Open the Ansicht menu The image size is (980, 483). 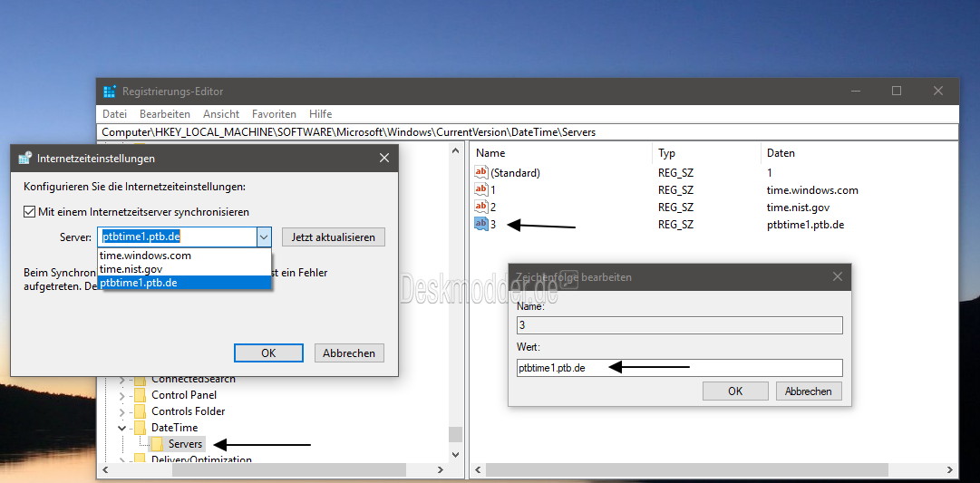pyautogui.click(x=221, y=113)
